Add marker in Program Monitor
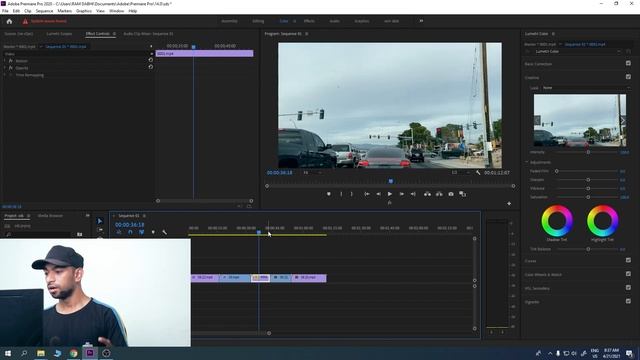Viewport: 640px width, 360px height. point(329,194)
